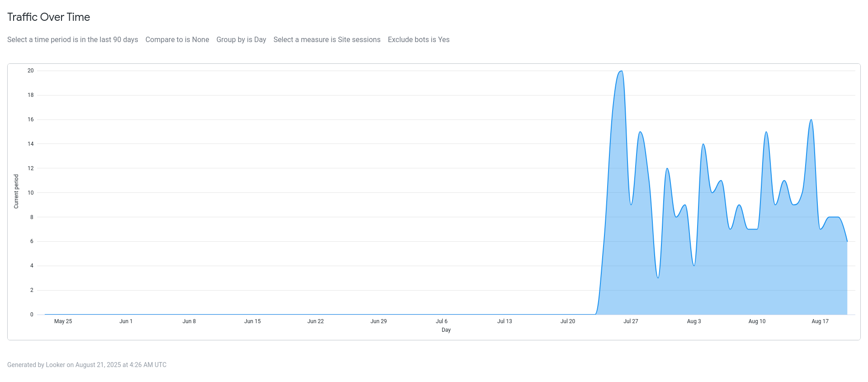Click the May 25 x-axis label
Screen dimensions: 868x382
point(63,321)
